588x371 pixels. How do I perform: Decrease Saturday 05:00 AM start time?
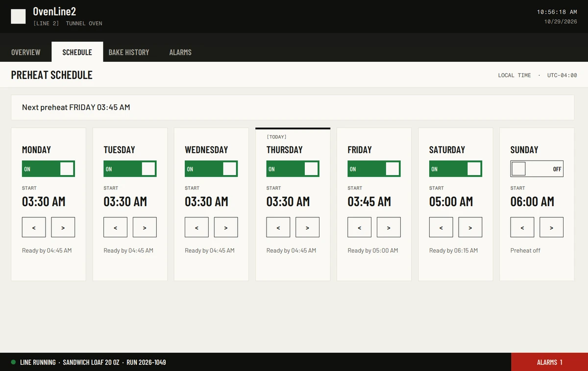click(441, 228)
